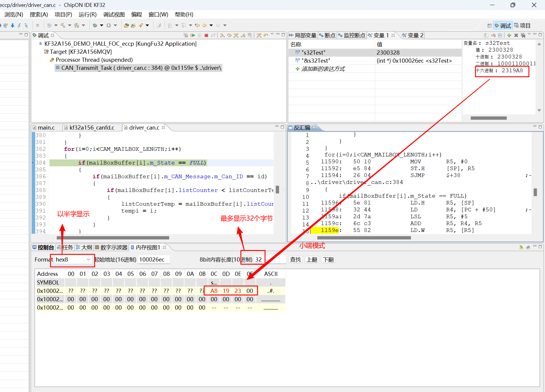Open the 帮助(H) menu
The image size is (545, 392).
[x=184, y=14]
